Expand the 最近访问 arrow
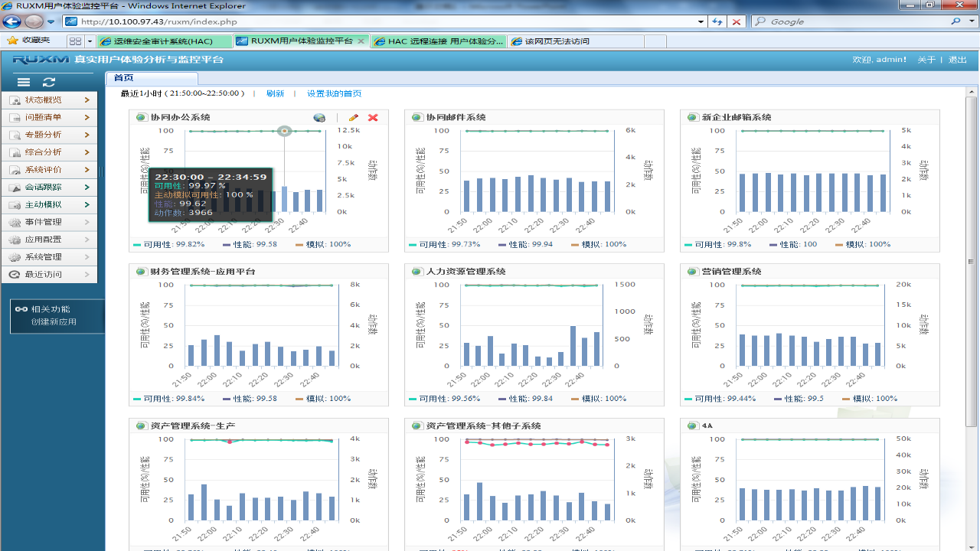The height and width of the screenshot is (551, 980). pos(87,274)
